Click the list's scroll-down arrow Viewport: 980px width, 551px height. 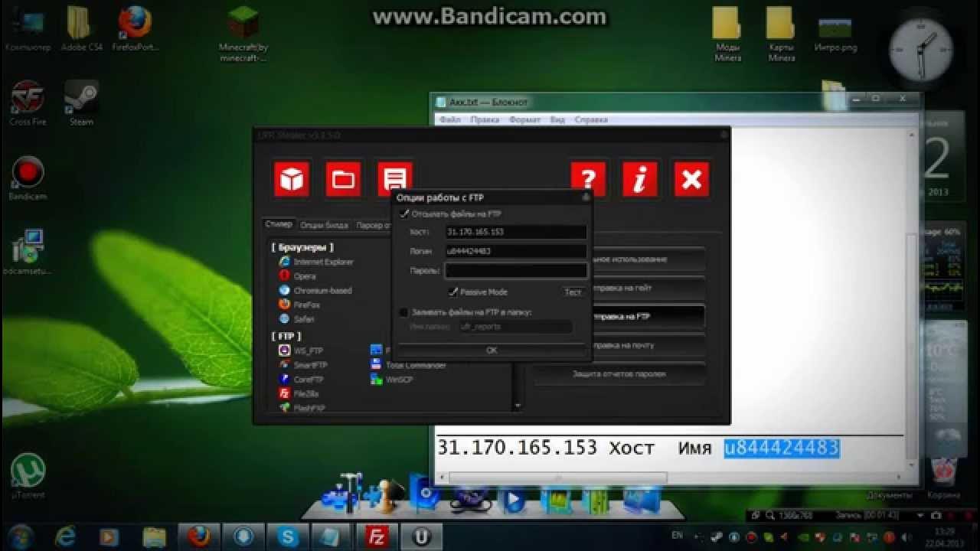click(x=518, y=406)
